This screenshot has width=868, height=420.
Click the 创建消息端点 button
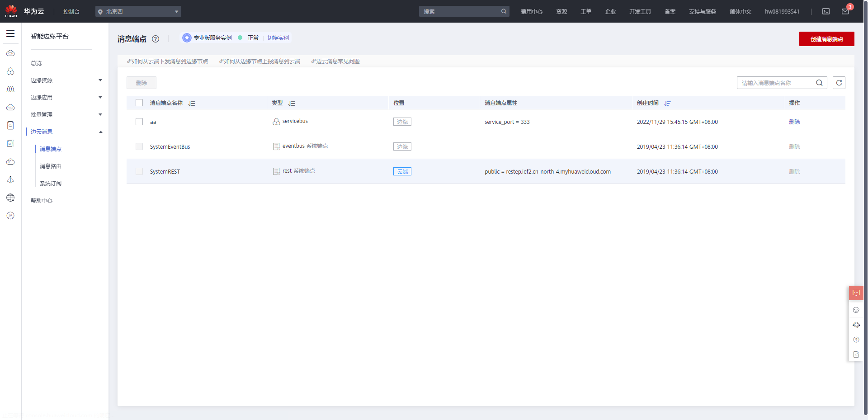827,39
